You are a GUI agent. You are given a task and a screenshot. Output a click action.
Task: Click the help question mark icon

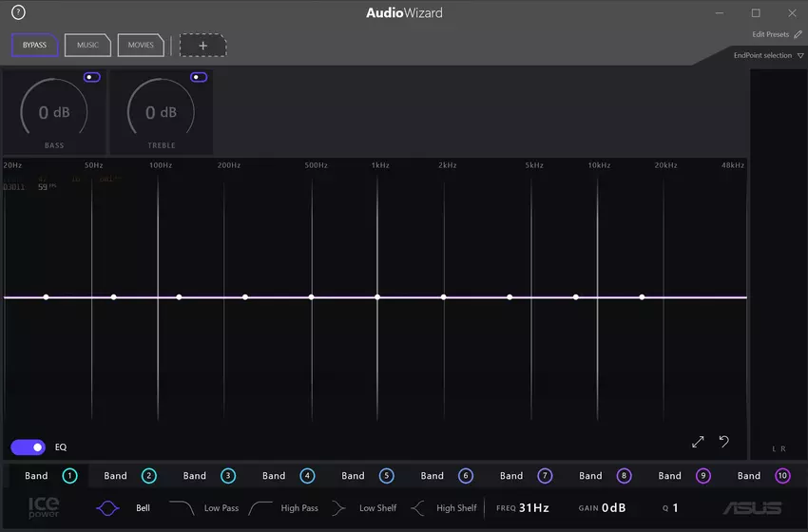18,12
